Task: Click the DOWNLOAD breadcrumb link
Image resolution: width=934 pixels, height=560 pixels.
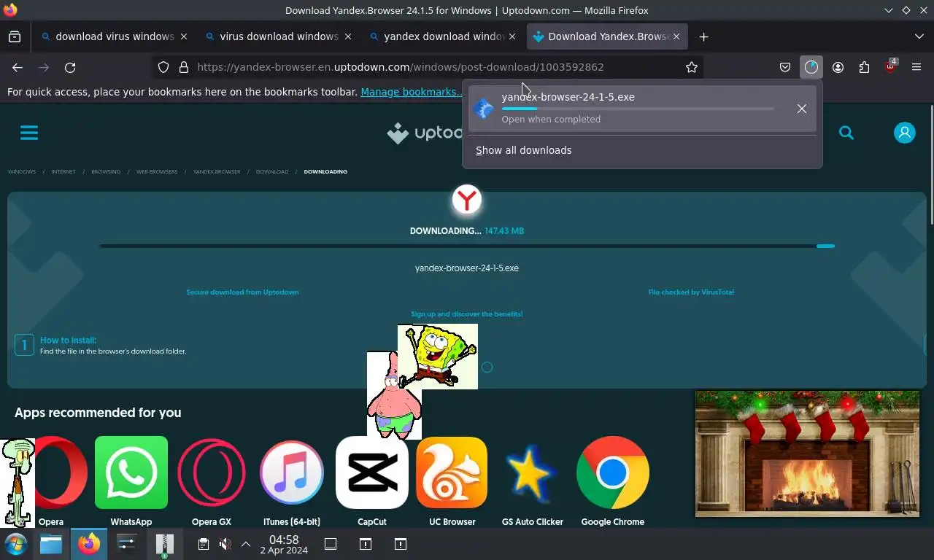Action: (x=272, y=171)
